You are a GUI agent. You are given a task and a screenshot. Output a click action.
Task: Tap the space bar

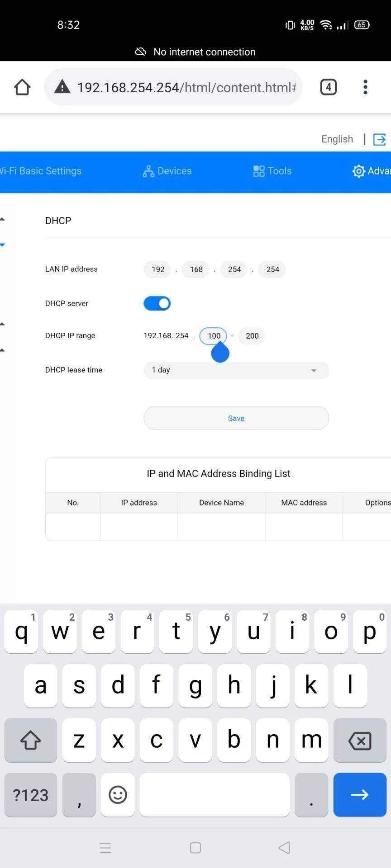[x=215, y=794]
